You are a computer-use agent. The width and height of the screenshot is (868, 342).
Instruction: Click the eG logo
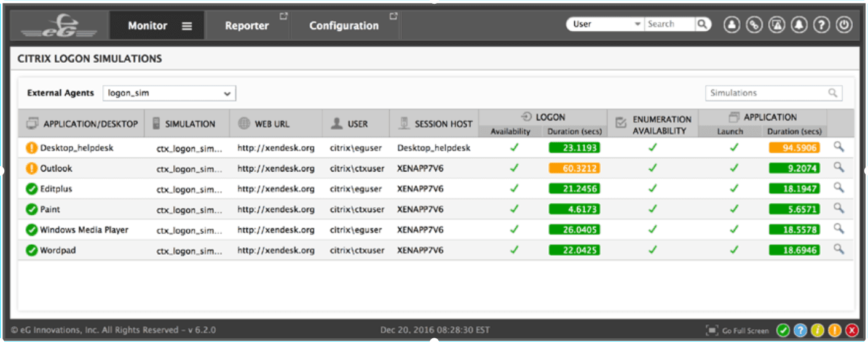click(x=59, y=27)
